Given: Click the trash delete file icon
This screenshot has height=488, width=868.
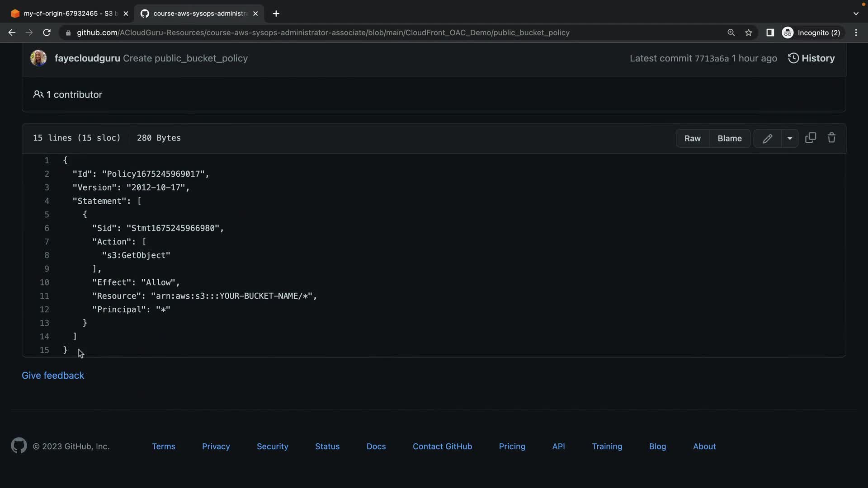Looking at the screenshot, I should coord(831,138).
